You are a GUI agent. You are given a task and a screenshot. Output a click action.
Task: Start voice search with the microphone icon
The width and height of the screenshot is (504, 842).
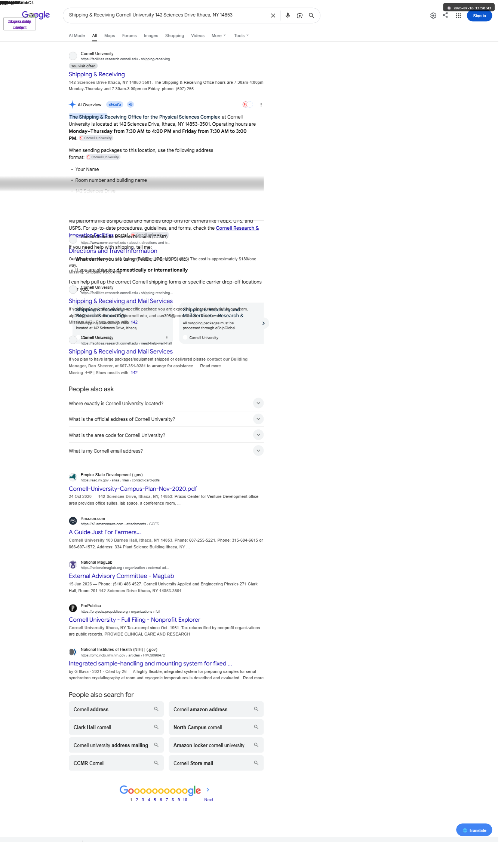pos(288,16)
